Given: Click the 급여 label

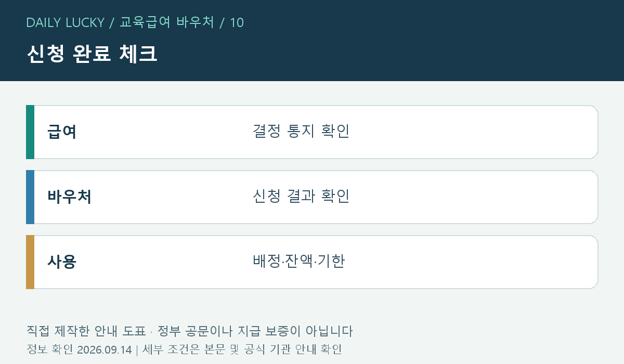Looking at the screenshot, I should (x=62, y=132).
